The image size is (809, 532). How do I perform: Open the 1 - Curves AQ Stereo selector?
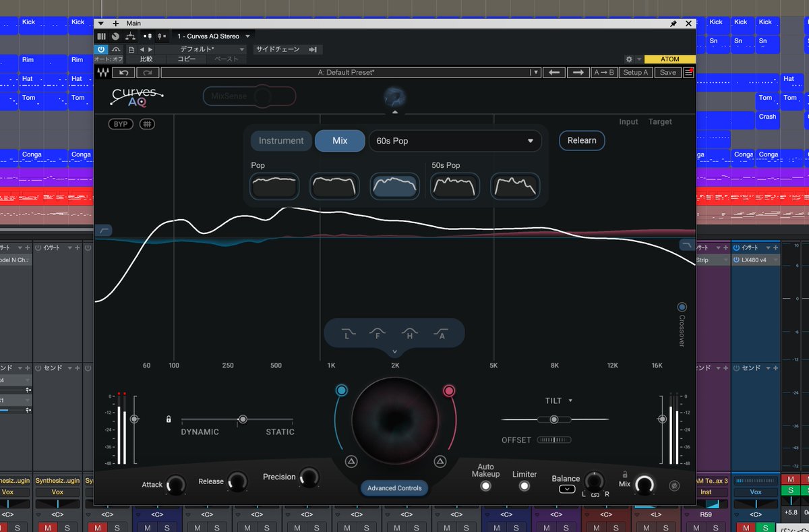[213, 36]
